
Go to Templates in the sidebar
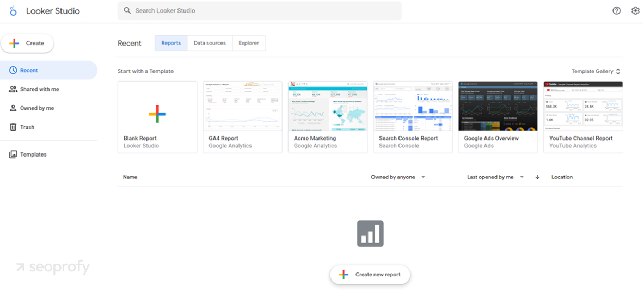(33, 154)
